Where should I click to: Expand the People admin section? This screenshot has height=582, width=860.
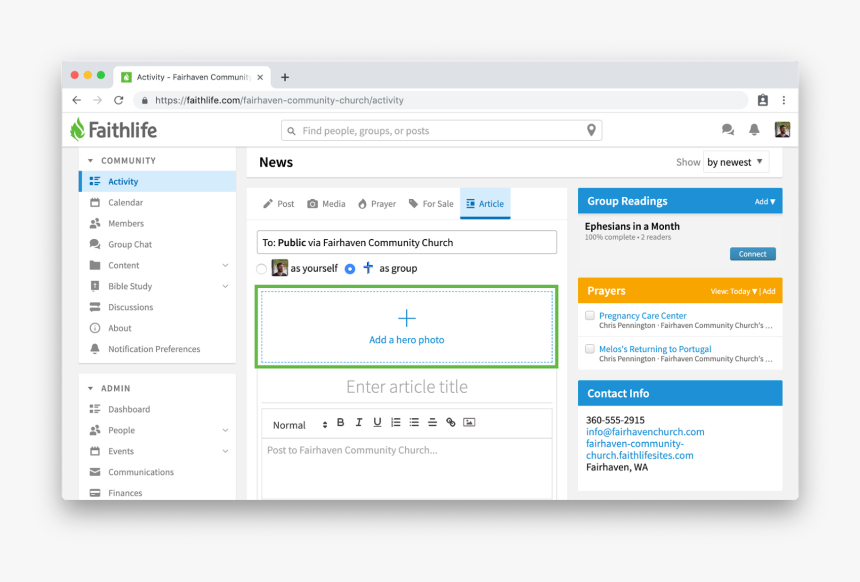[x=225, y=431]
